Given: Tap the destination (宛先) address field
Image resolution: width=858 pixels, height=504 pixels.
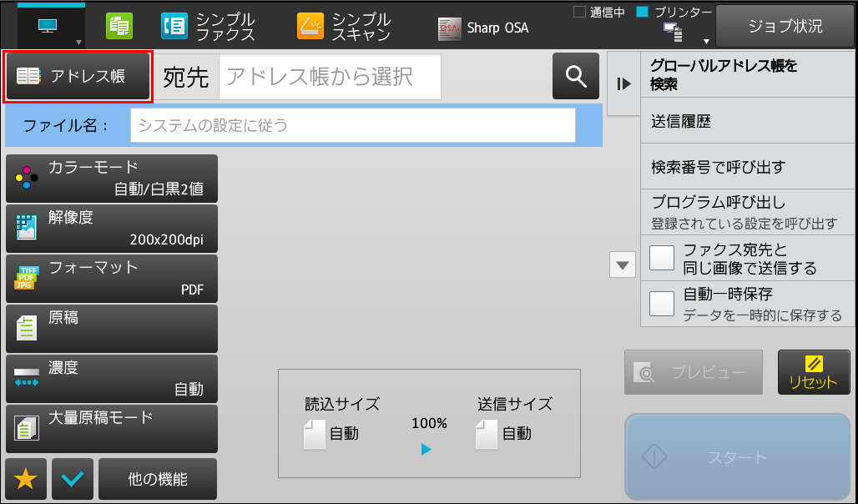Looking at the screenshot, I should click(x=330, y=77).
